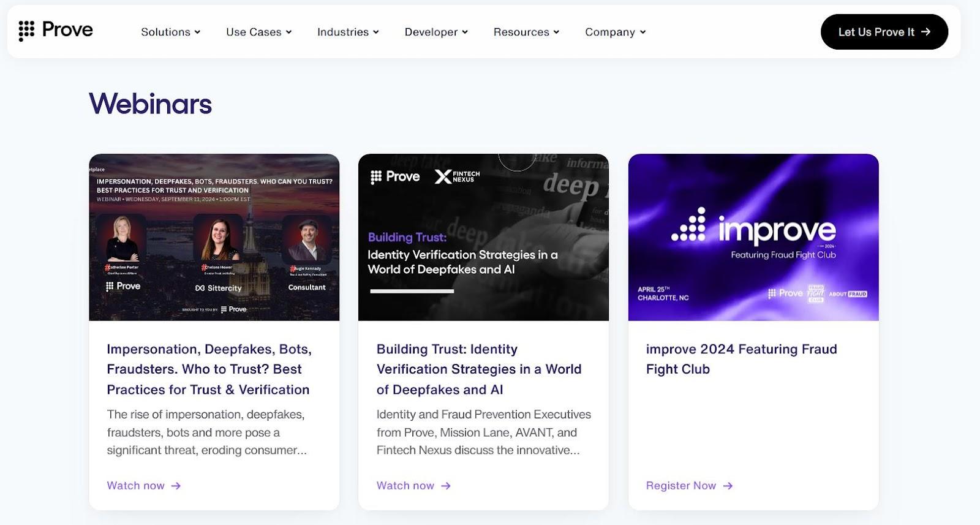This screenshot has height=525, width=980.
Task: Click the Sittercity logo in first thumbnail
Action: (x=218, y=288)
